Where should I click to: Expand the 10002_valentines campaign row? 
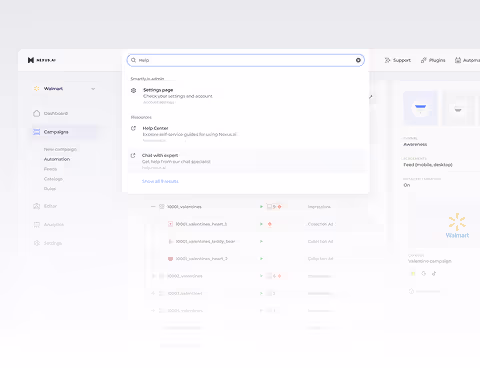(x=153, y=276)
